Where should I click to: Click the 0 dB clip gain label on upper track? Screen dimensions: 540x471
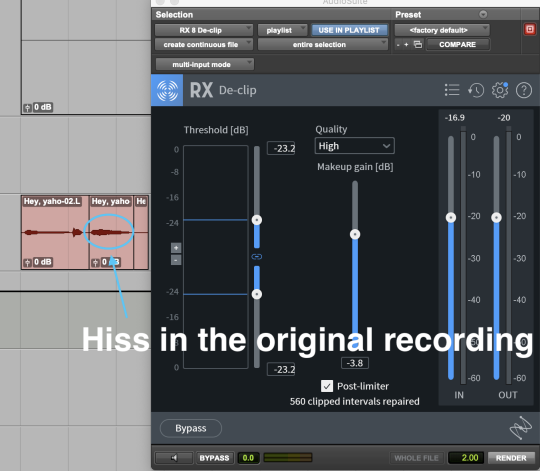click(43, 107)
